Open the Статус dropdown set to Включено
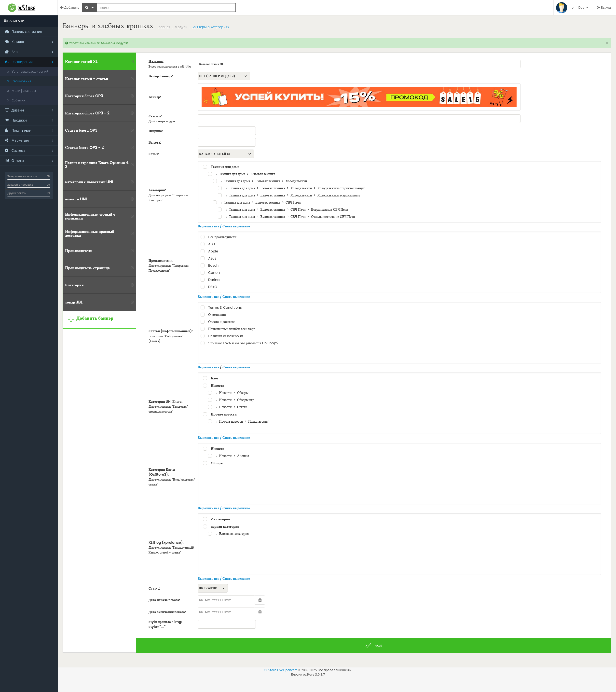The width and height of the screenshot is (616, 692). 212,588
